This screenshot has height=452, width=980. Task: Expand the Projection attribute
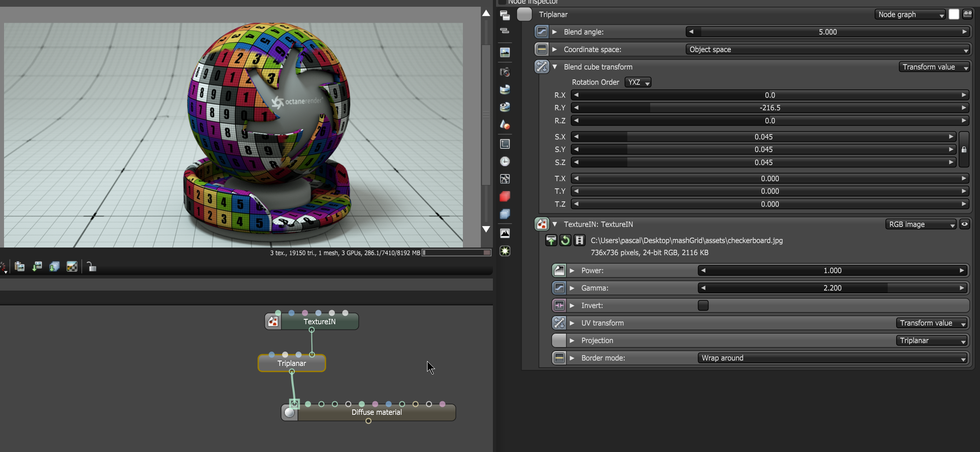[x=572, y=340]
